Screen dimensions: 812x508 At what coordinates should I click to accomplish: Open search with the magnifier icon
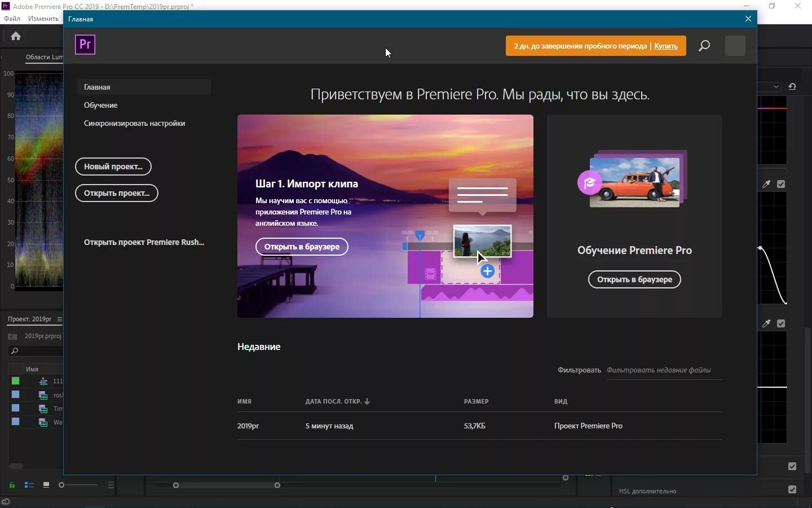704,46
